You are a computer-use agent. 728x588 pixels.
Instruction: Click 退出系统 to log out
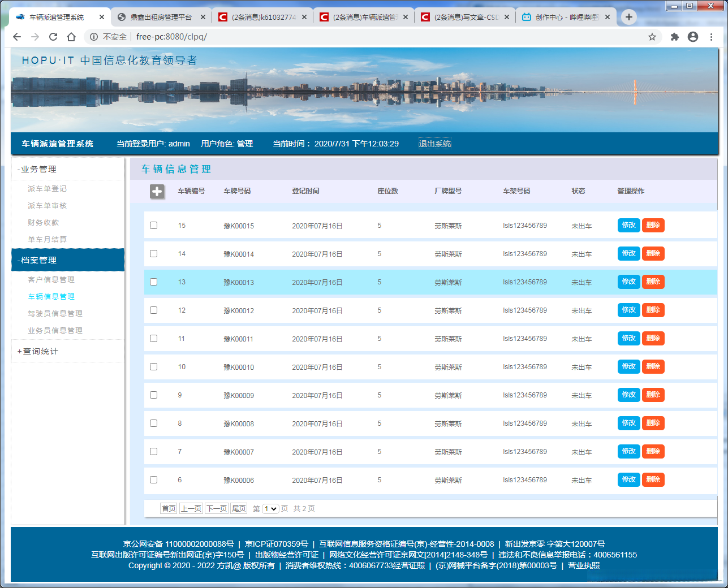coord(434,144)
